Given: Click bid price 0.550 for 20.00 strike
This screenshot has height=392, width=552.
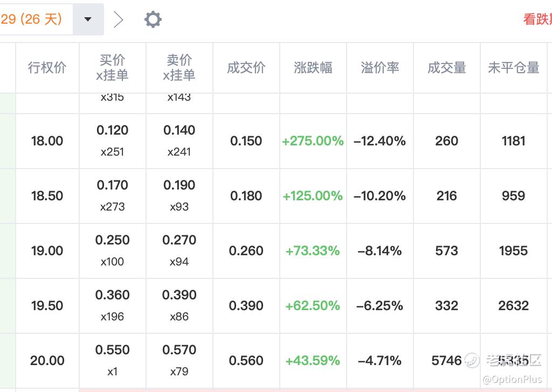Looking at the screenshot, I should click(x=113, y=351).
